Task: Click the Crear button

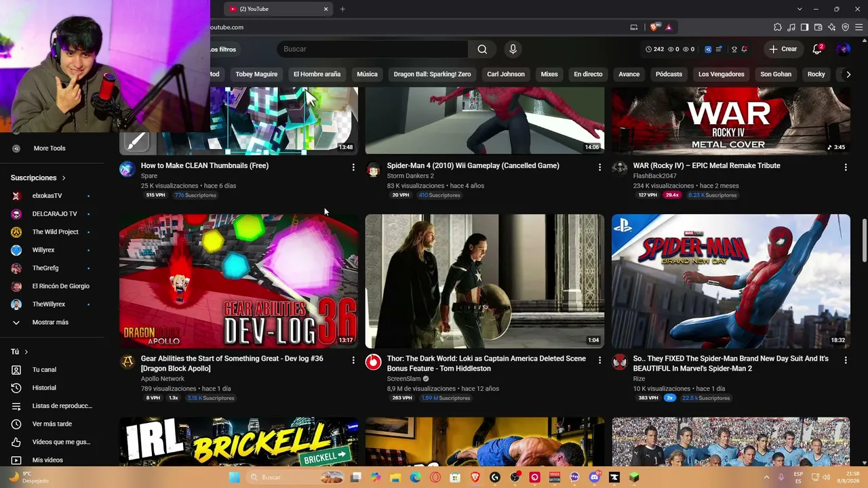Action: click(x=783, y=49)
